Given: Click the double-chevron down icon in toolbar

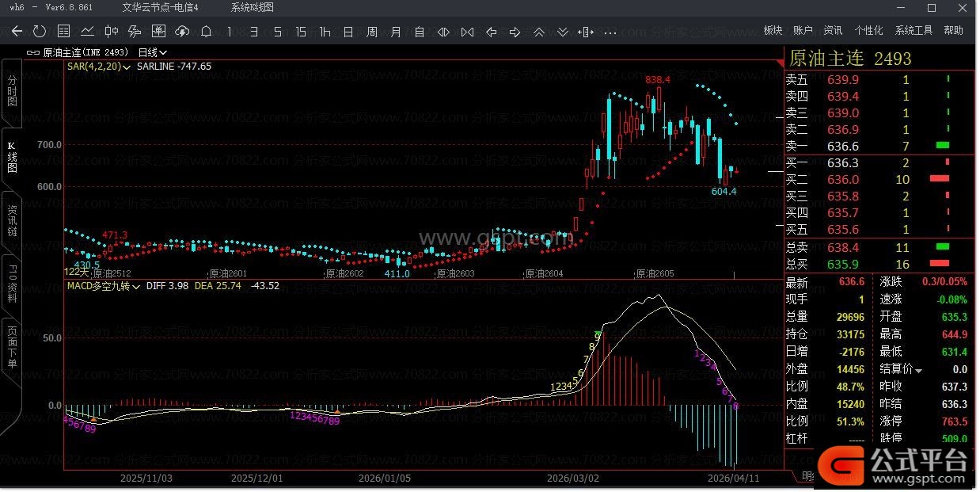Looking at the screenshot, I should coord(562,32).
